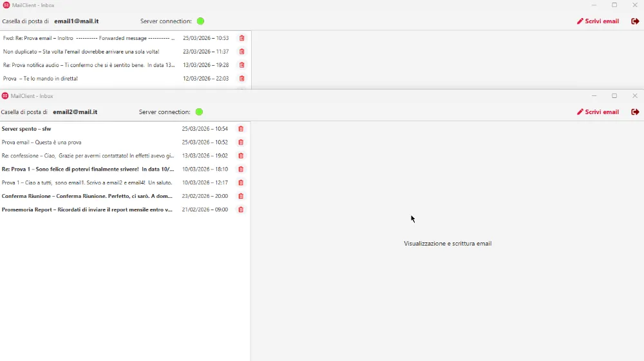Minimize the email1 MailClient window

[x=594, y=5]
